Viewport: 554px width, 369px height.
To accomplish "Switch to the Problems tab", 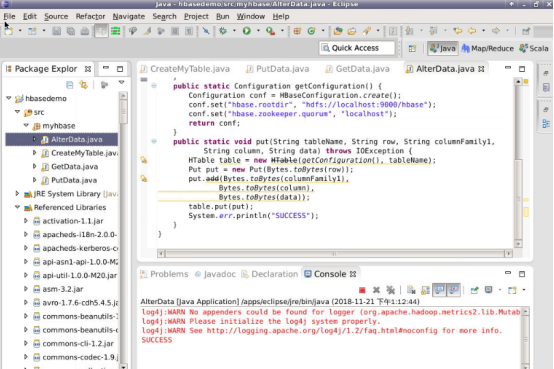I will 164,274.
